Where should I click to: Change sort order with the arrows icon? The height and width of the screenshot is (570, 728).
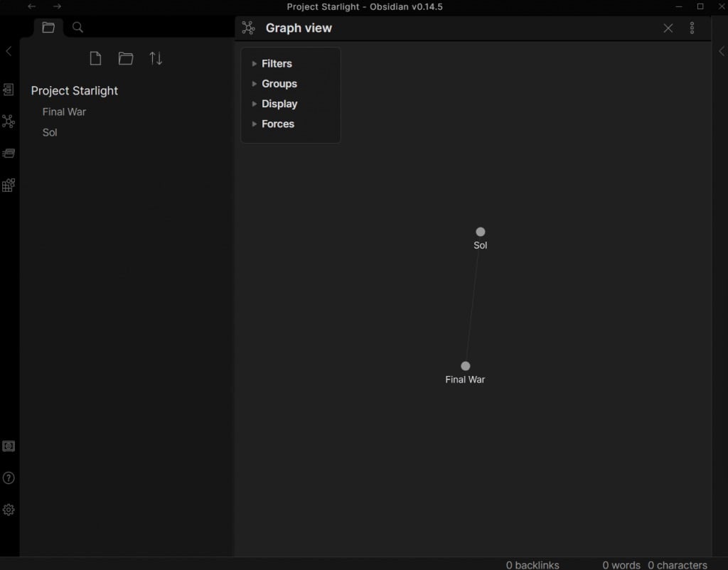click(156, 59)
